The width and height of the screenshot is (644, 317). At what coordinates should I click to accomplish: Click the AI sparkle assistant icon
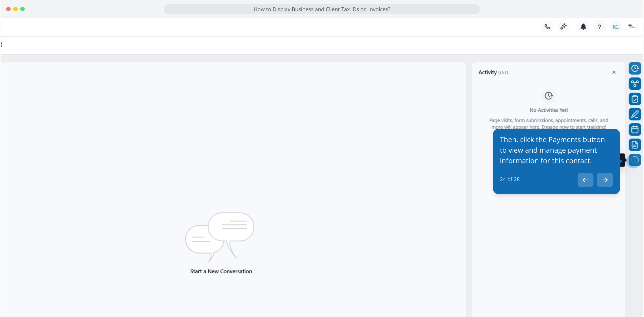pos(563,27)
